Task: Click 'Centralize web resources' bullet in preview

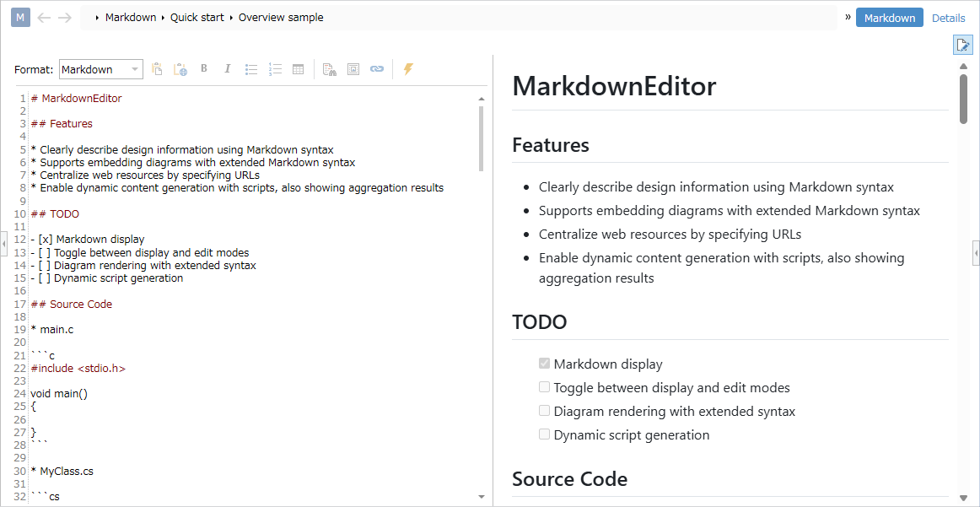Action: coord(670,234)
